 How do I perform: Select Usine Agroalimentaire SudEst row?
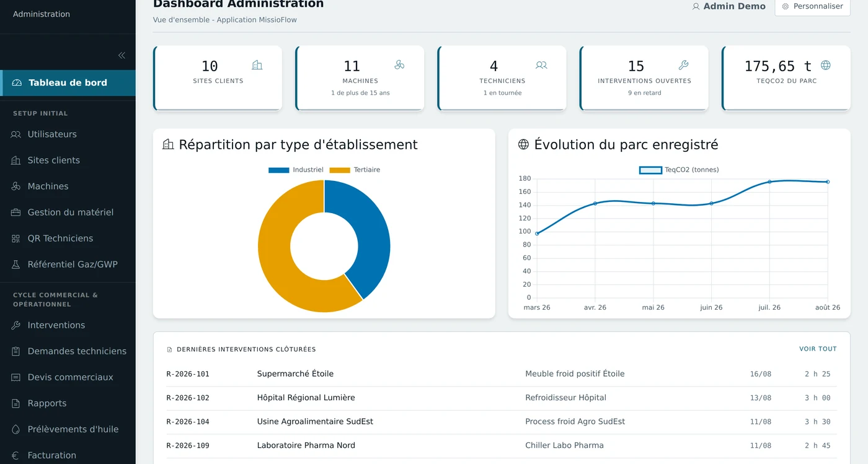(x=502, y=422)
